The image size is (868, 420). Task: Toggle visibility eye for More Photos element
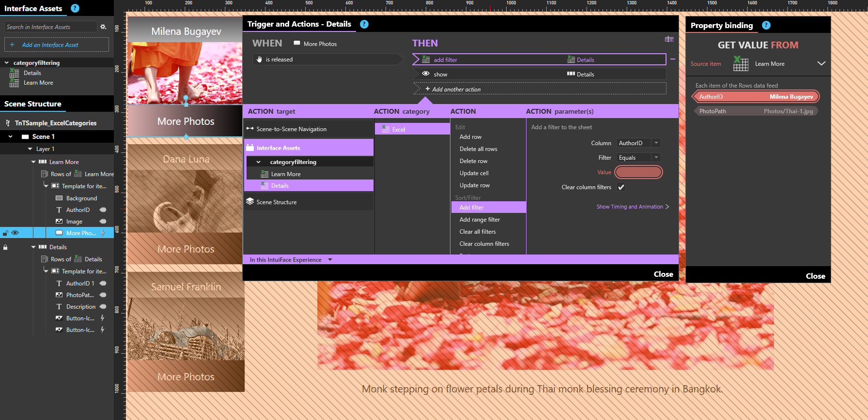(15, 233)
